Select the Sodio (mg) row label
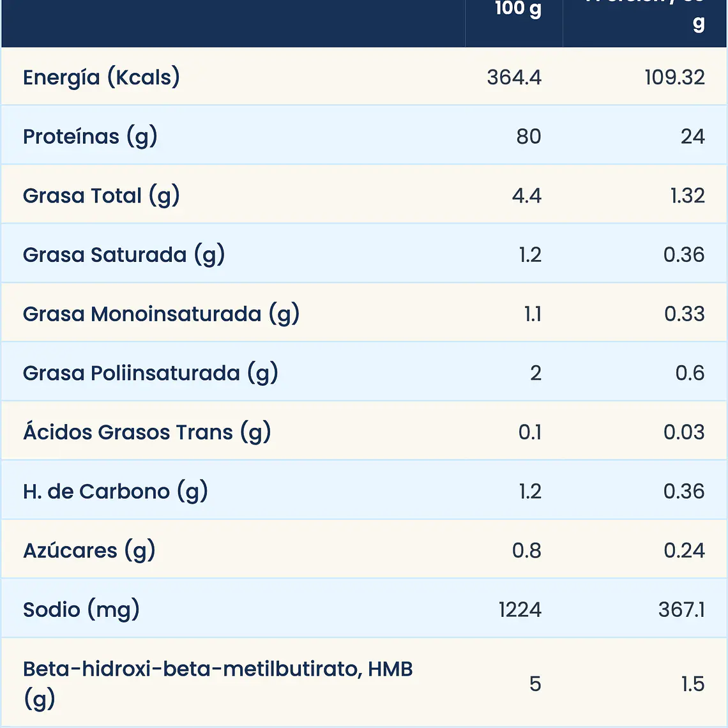This screenshot has height=728, width=728. pos(81,610)
